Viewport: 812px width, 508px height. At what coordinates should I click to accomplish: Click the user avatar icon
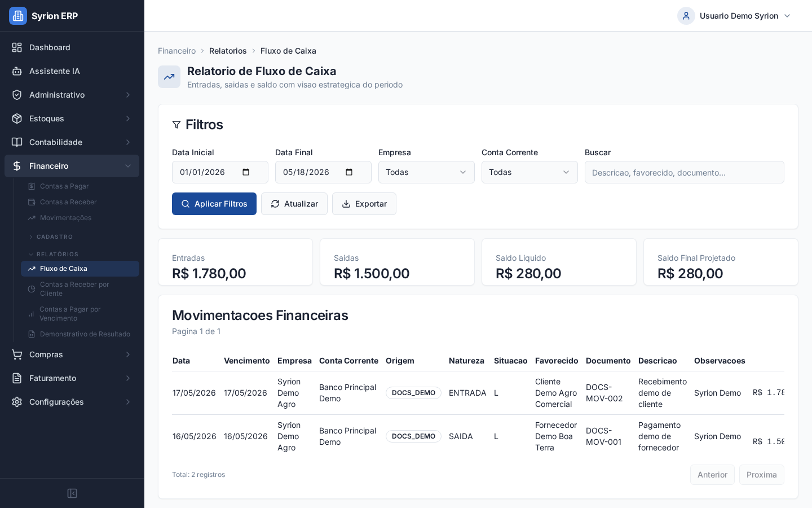(x=686, y=16)
